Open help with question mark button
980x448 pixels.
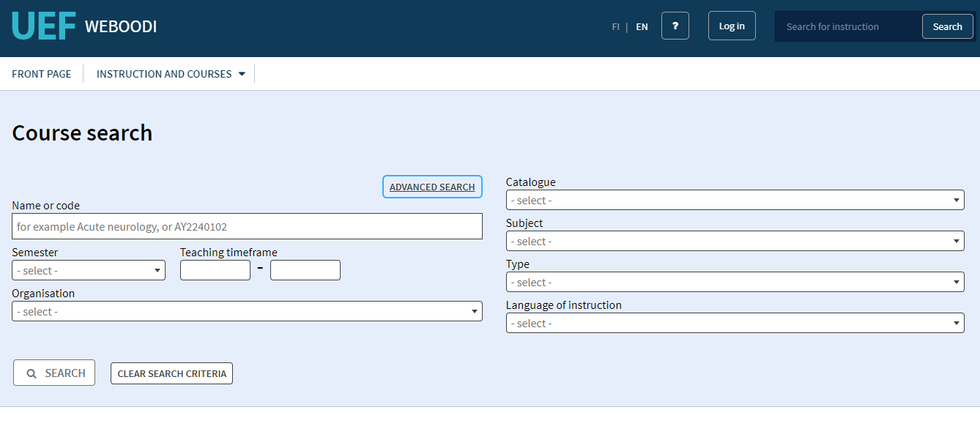pyautogui.click(x=675, y=26)
